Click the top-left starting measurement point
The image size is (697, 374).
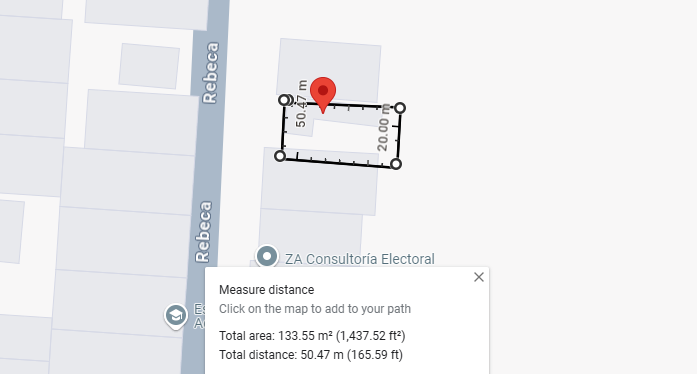tap(284, 100)
